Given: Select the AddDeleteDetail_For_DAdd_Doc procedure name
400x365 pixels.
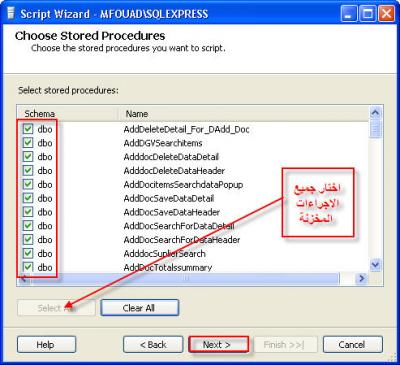Looking at the screenshot, I should point(186,129).
